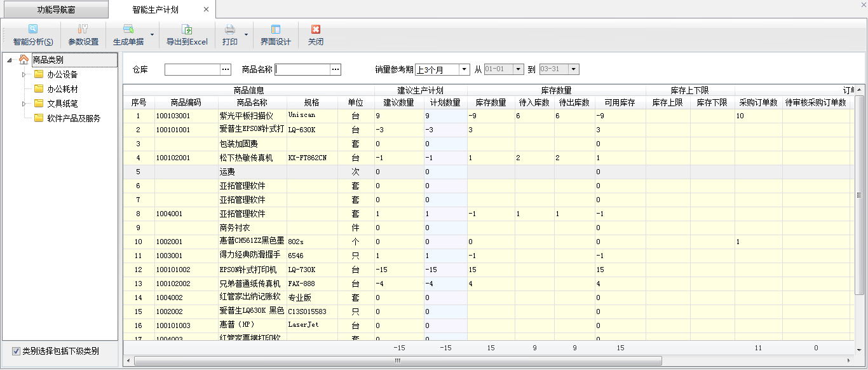The width and height of the screenshot is (868, 370).
Task: Toggle the 类别选择包括下级类别 checkbox
Action: [16, 351]
